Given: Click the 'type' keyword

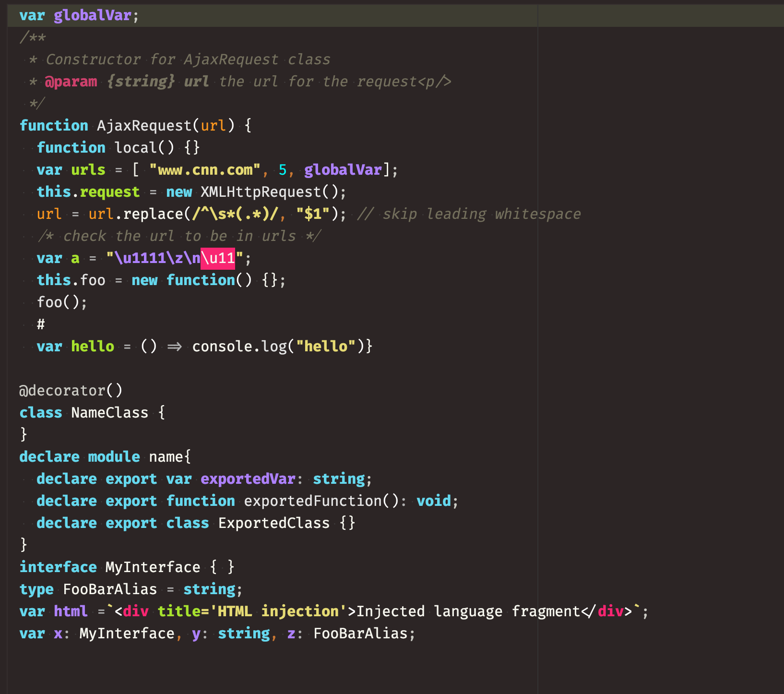Looking at the screenshot, I should [36, 589].
